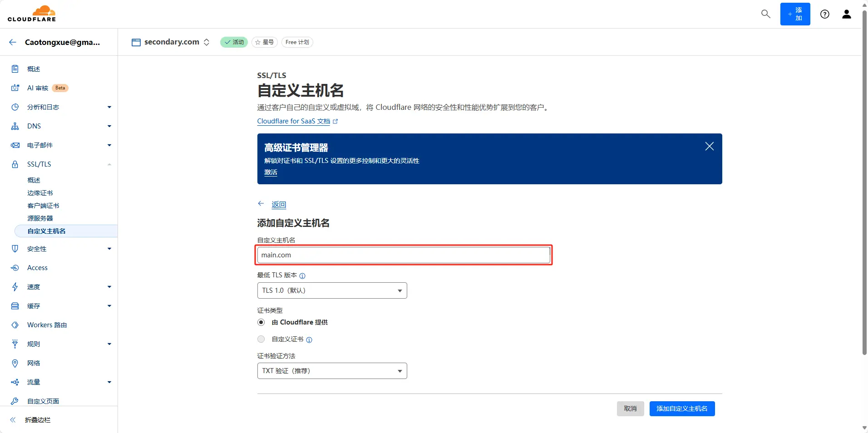Click the 流量 routing nodes icon
This screenshot has height=433, width=868.
coord(15,382)
